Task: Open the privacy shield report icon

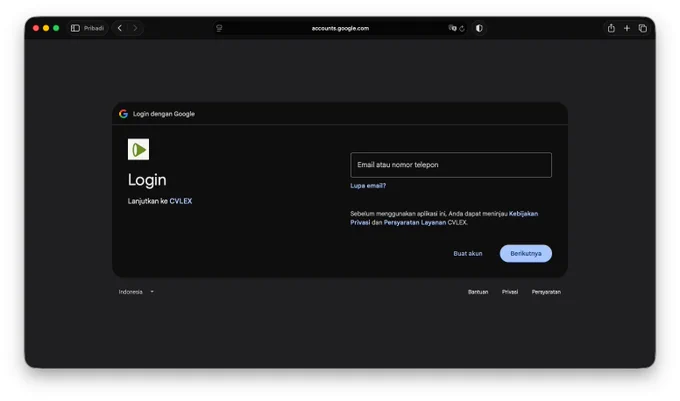Action: [479, 28]
